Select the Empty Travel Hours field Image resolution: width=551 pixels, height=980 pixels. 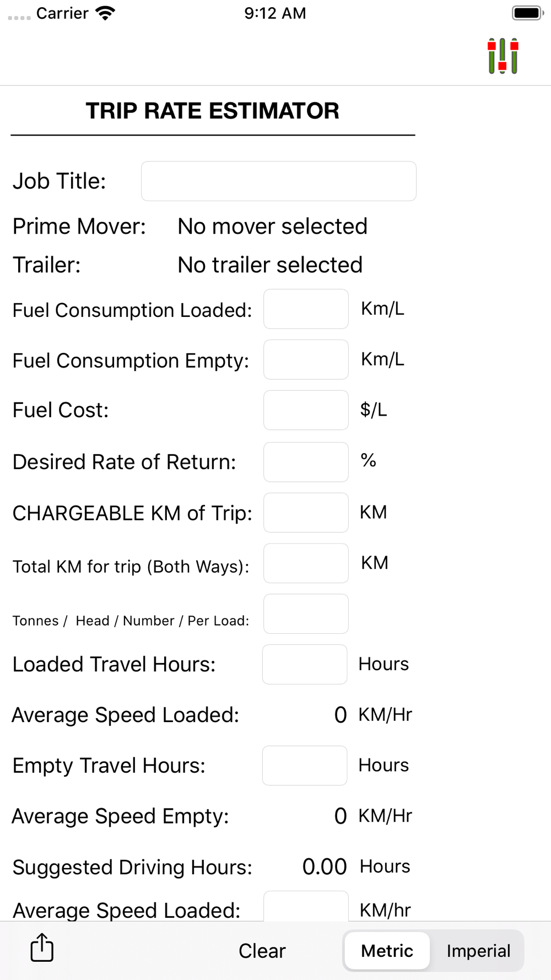pyautogui.click(x=305, y=766)
